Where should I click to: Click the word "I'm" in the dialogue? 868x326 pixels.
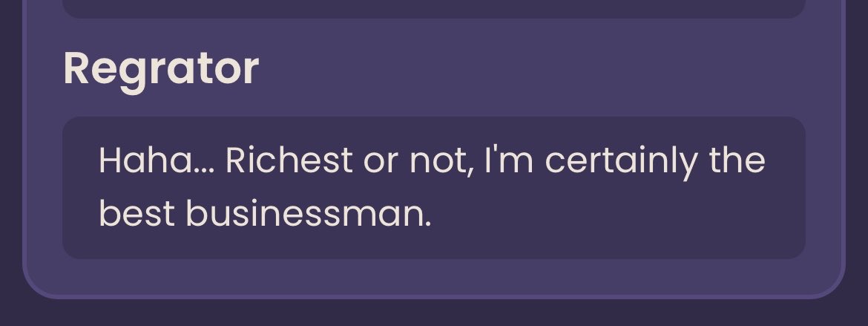coord(509,160)
